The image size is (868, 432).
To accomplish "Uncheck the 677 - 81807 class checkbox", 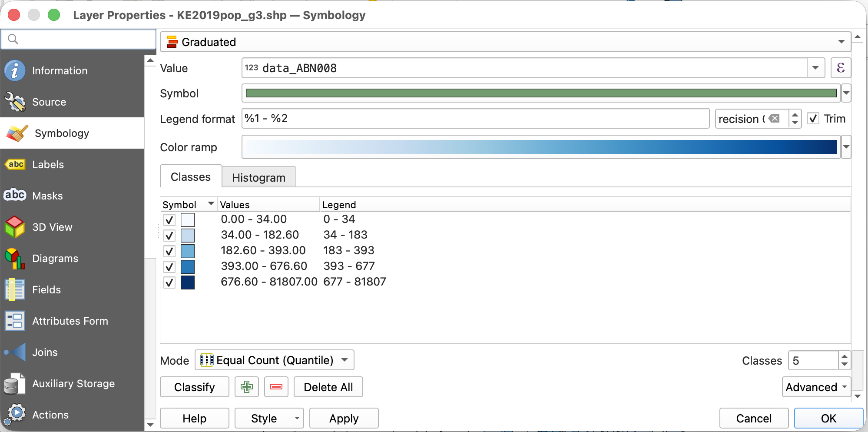I will (x=169, y=282).
